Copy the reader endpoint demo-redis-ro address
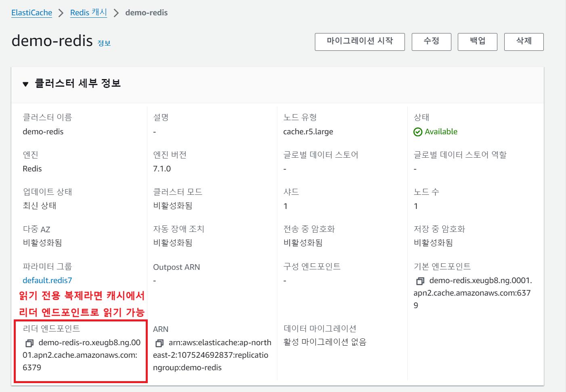The width and height of the screenshot is (566, 392). click(29, 343)
